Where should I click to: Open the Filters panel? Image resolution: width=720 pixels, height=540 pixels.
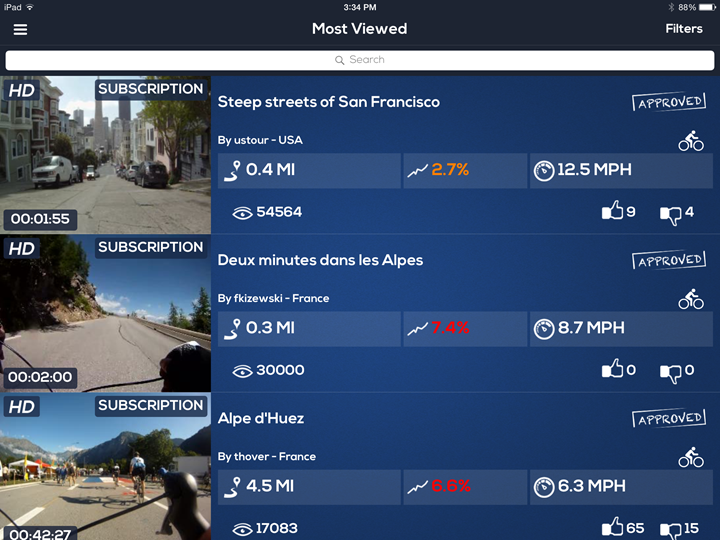click(x=684, y=29)
